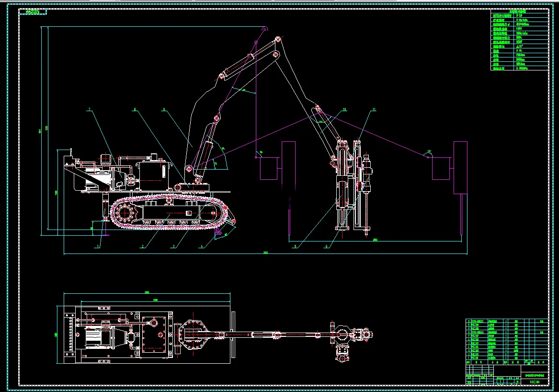Click the drawing number cell in title block
The height and width of the screenshot is (392, 559).
[535, 382]
